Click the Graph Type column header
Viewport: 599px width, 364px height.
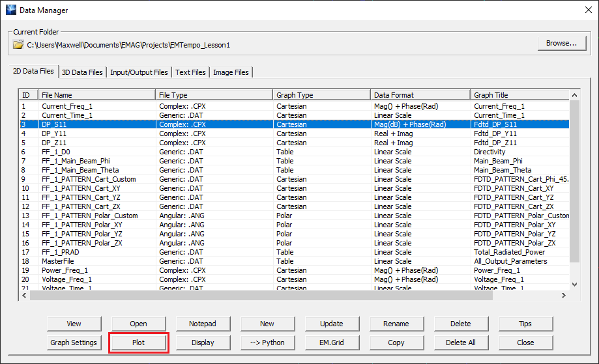321,95
